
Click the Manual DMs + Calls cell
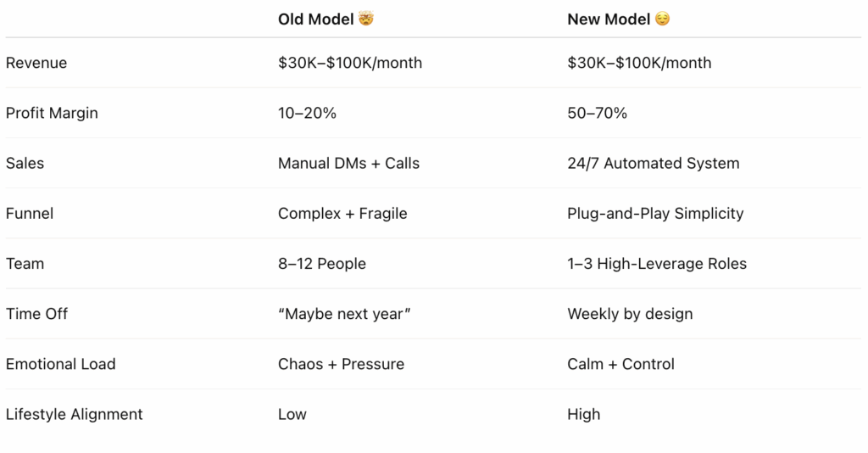pyautogui.click(x=348, y=164)
